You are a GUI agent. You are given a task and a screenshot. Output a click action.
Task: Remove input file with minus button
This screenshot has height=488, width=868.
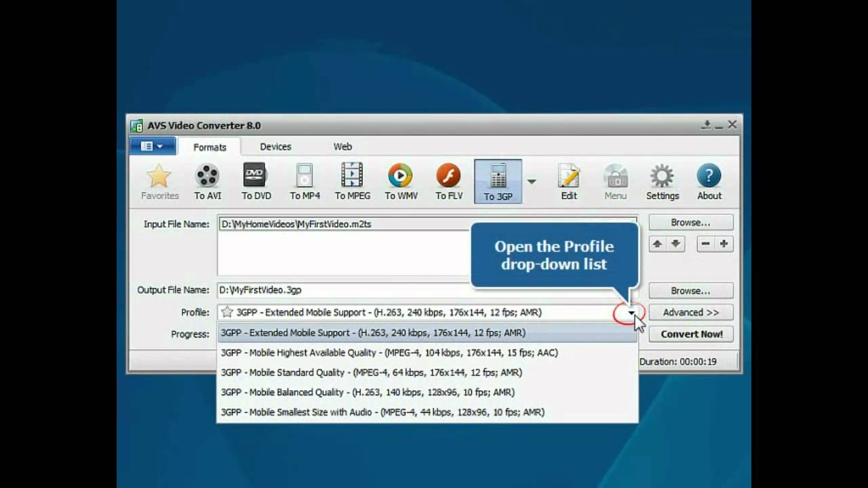(705, 244)
